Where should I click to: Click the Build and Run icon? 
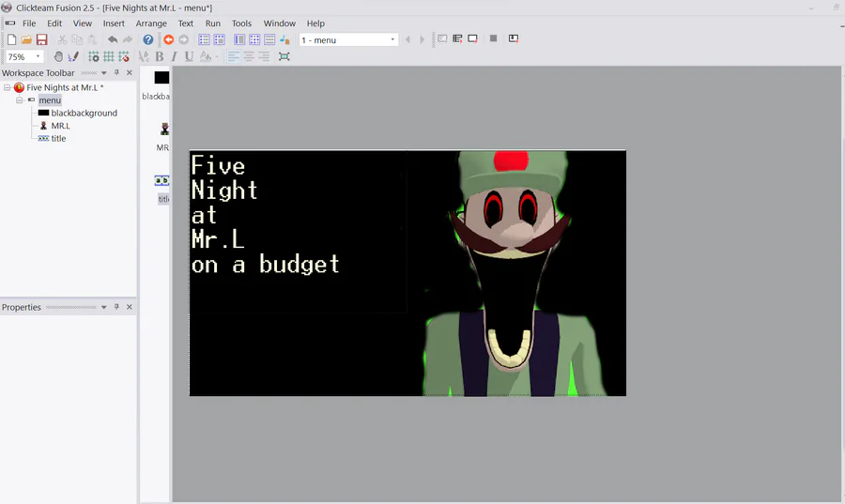point(514,38)
